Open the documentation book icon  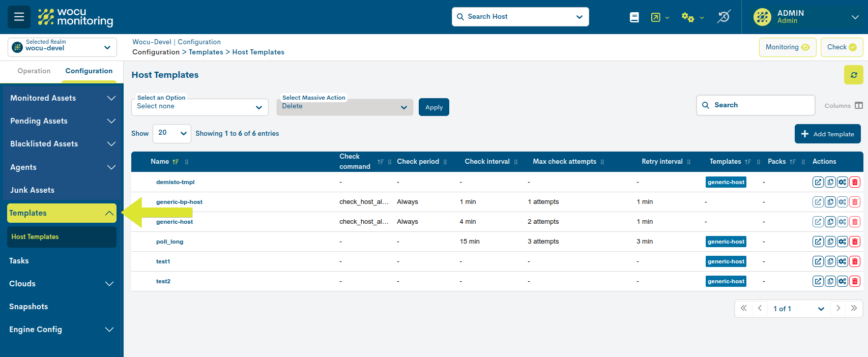634,17
